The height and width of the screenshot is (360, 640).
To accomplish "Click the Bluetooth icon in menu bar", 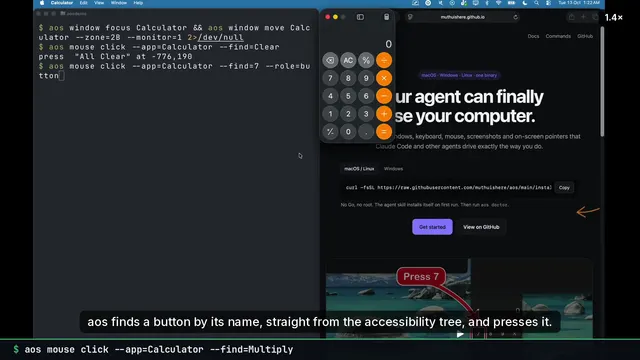I will click(x=487, y=3).
